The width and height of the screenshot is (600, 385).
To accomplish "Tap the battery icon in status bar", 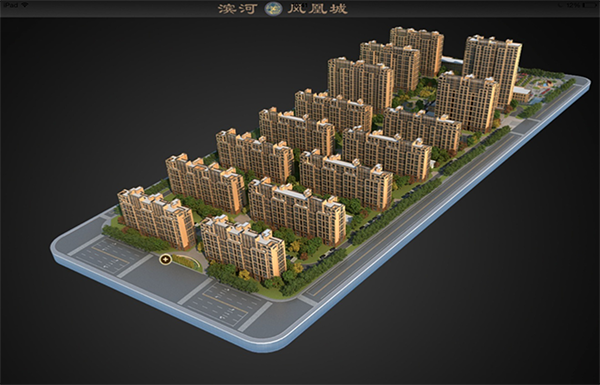I will 589,5.
